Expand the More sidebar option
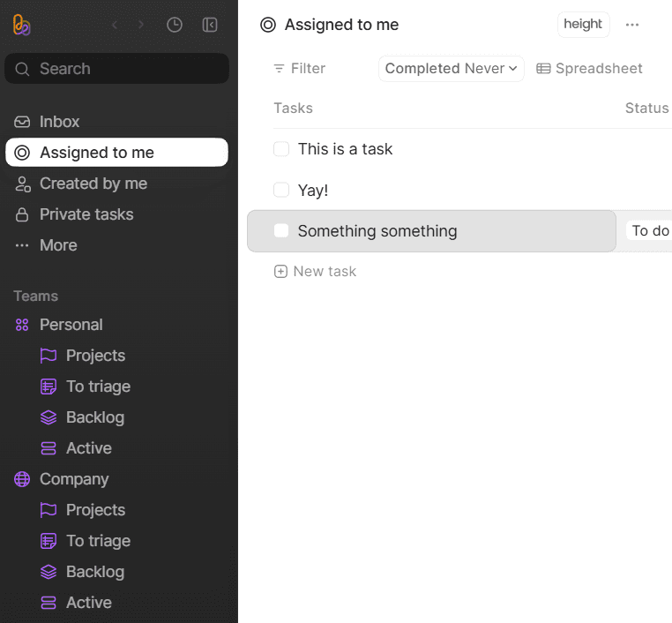 116,245
